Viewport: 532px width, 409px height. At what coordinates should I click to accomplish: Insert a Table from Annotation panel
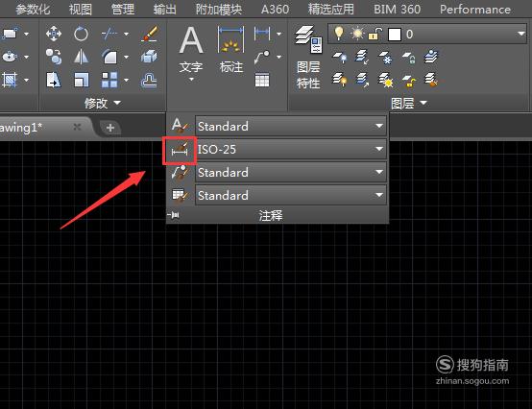point(262,81)
